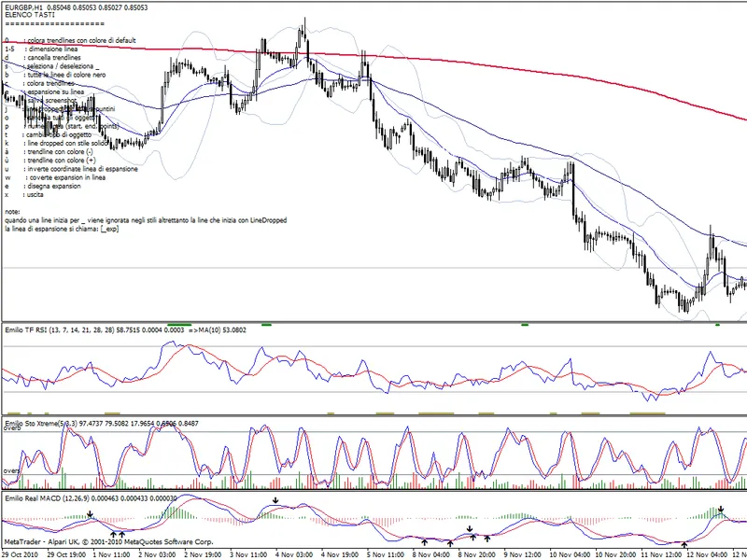Screen dimensions: 747x560
Task: Click the '9 Nov 12:00' time label
Action: coord(523,554)
